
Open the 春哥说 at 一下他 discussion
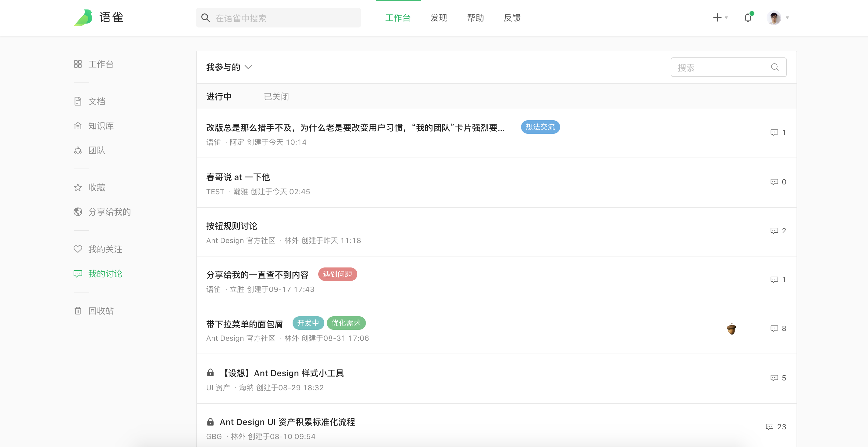238,177
